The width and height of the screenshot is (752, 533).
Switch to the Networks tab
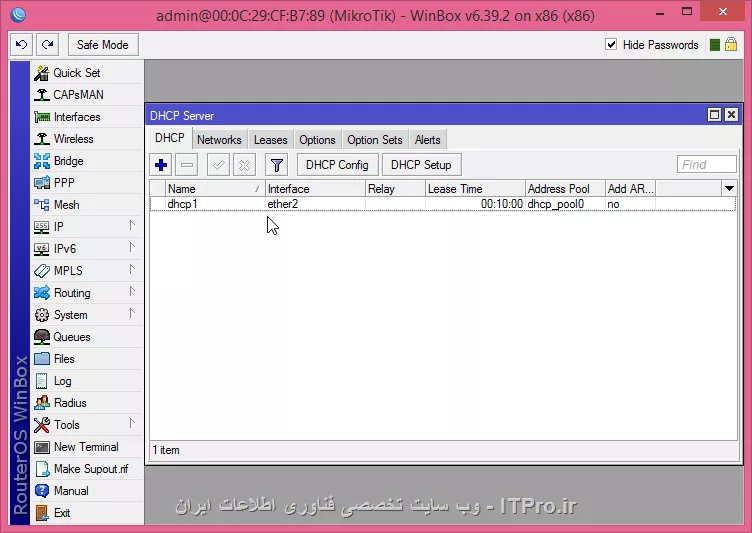pos(219,140)
